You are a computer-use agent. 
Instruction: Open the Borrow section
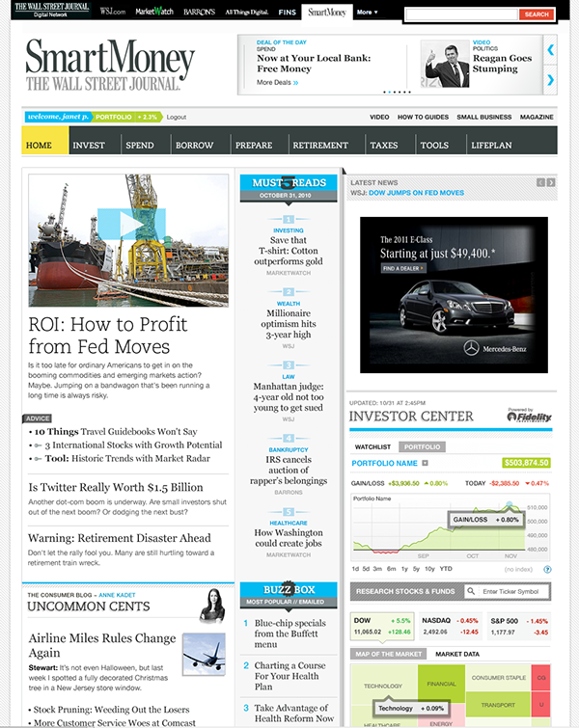pyautogui.click(x=194, y=146)
